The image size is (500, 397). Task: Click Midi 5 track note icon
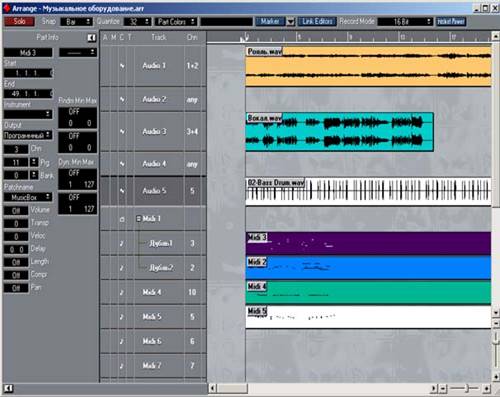pos(122,317)
